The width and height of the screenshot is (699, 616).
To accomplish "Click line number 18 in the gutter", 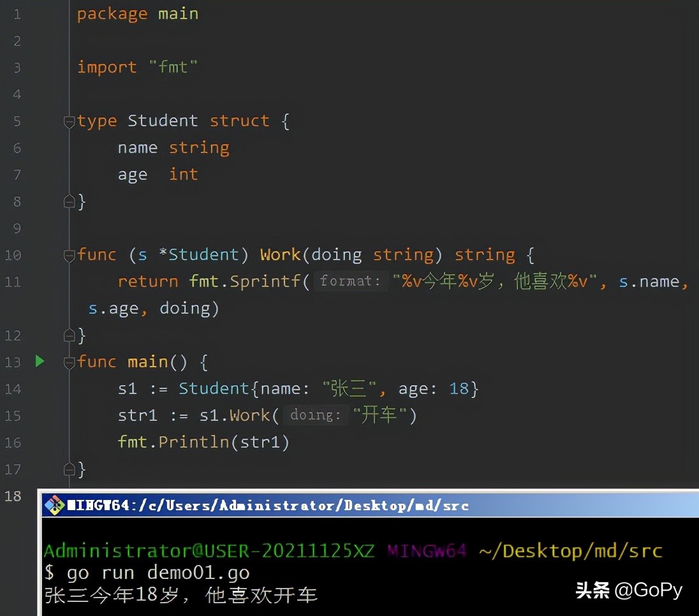I will (x=13, y=496).
